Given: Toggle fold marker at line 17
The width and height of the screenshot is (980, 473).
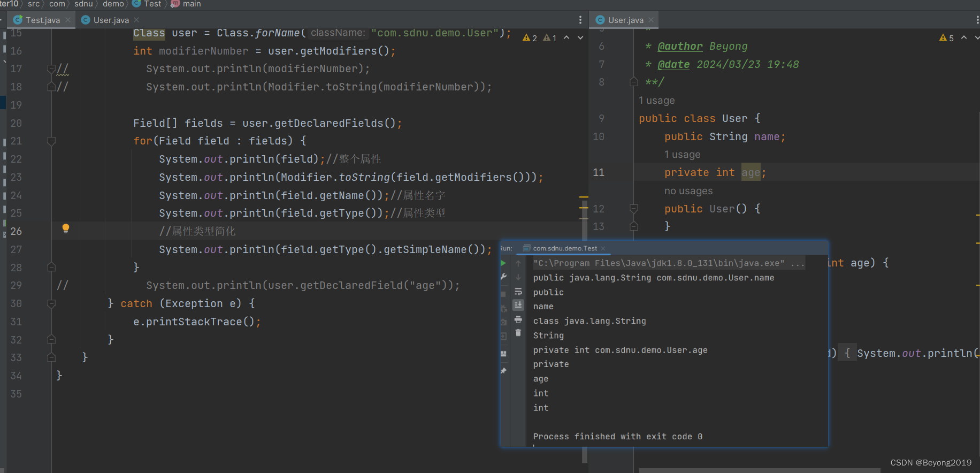Looking at the screenshot, I should (x=51, y=68).
